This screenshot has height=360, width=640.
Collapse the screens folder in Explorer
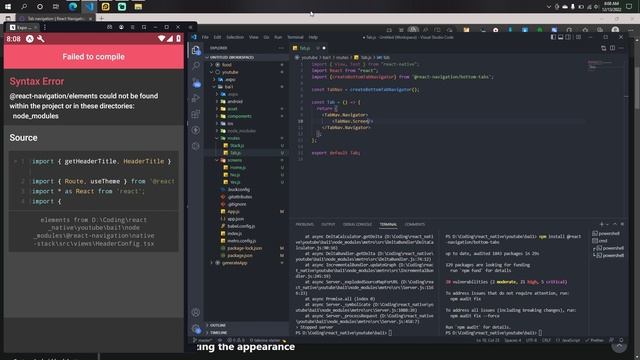(234, 160)
